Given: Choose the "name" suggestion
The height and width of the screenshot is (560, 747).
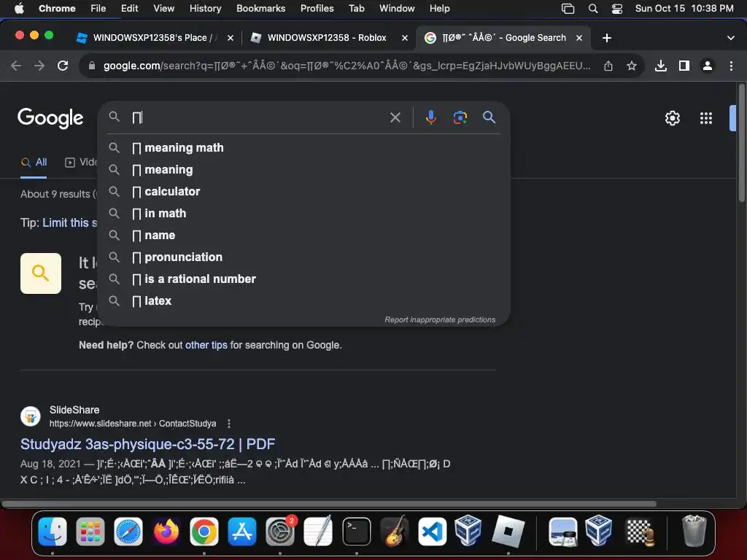Looking at the screenshot, I should point(303,236).
